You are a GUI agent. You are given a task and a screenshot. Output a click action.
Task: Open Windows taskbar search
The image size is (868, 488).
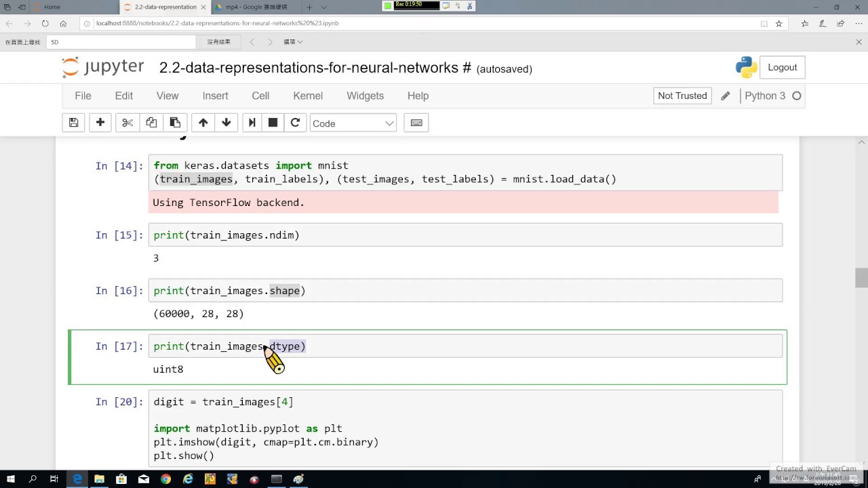(x=33, y=479)
